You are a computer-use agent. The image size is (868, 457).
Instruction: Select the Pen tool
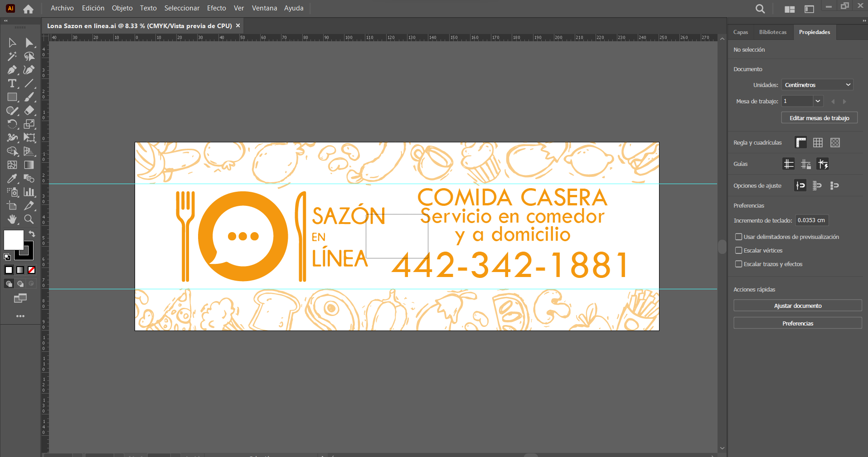pos(12,70)
